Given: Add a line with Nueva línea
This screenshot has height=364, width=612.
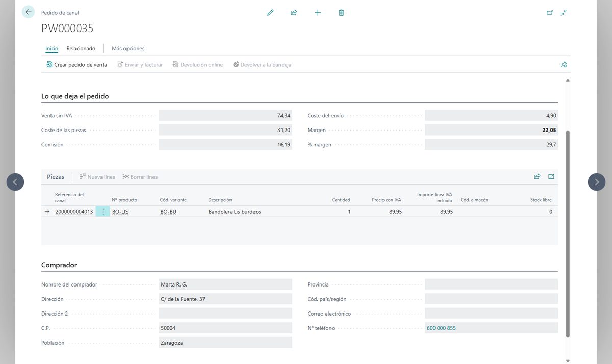Looking at the screenshot, I should click(97, 177).
